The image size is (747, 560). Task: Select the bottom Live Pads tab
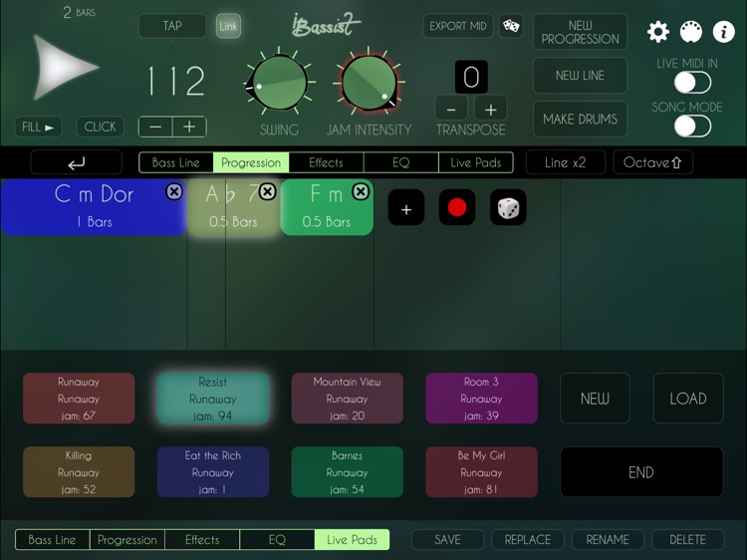coord(352,539)
